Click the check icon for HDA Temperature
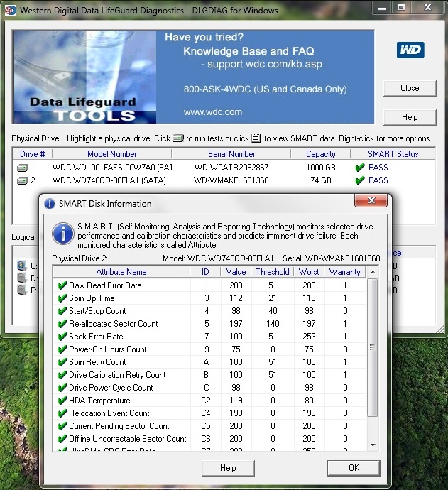 click(x=62, y=401)
